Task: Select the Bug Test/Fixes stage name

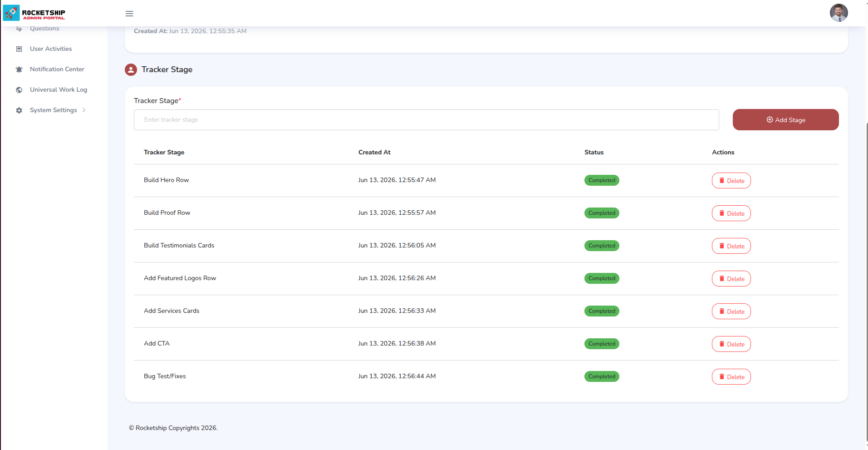Action: [165, 376]
